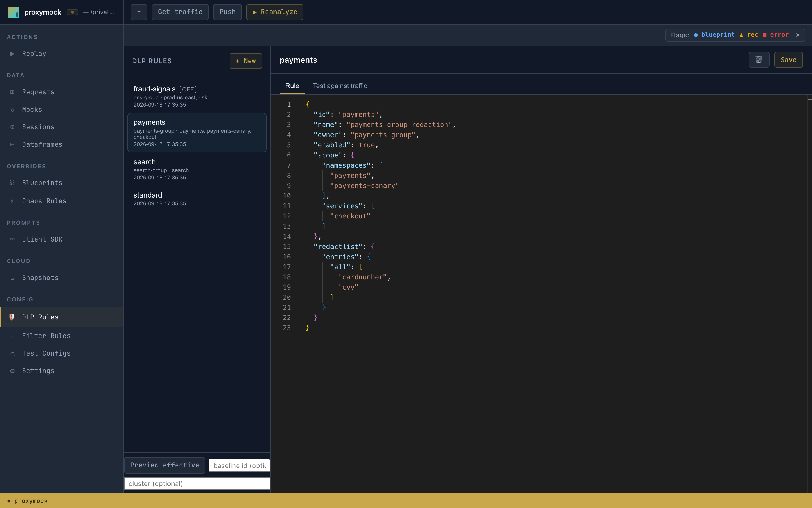The width and height of the screenshot is (812, 508).
Task: Click the "enabled": true line in editor
Action: tap(346, 145)
